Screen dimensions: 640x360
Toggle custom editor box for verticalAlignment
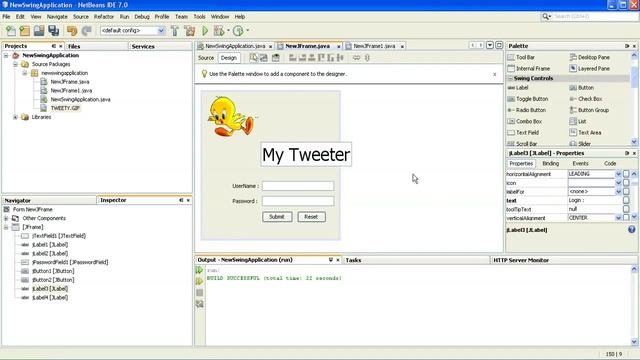pos(626,218)
